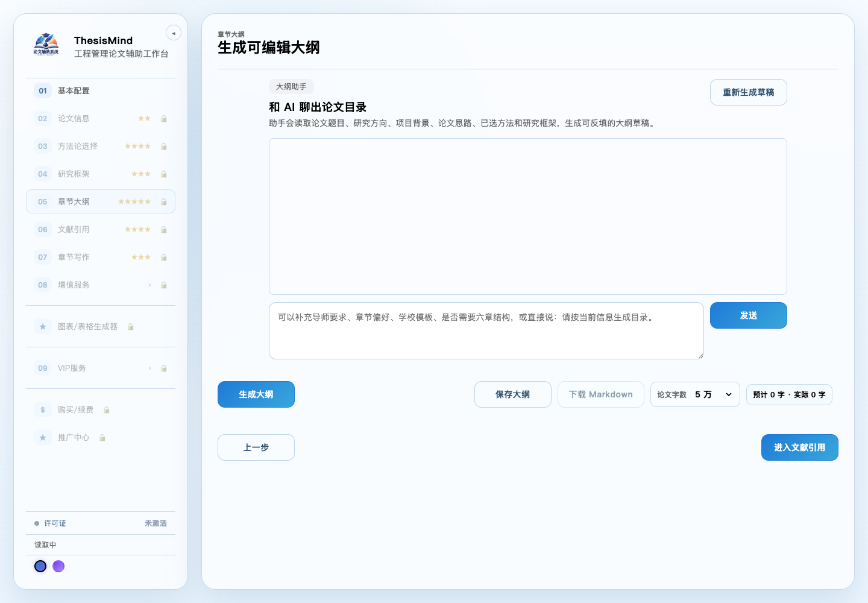868x603 pixels.
Task: Click the 许可证 未激活 status row
Action: point(101,523)
